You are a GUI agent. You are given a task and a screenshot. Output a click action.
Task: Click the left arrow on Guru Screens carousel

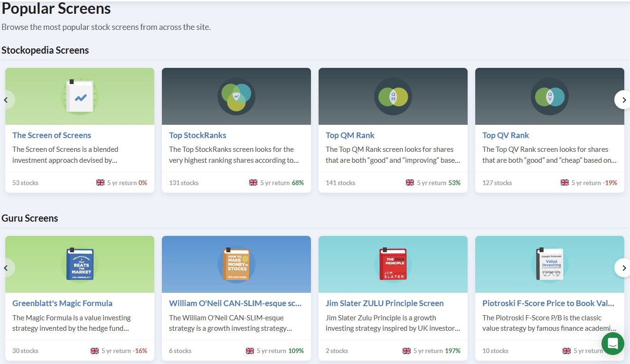6,268
